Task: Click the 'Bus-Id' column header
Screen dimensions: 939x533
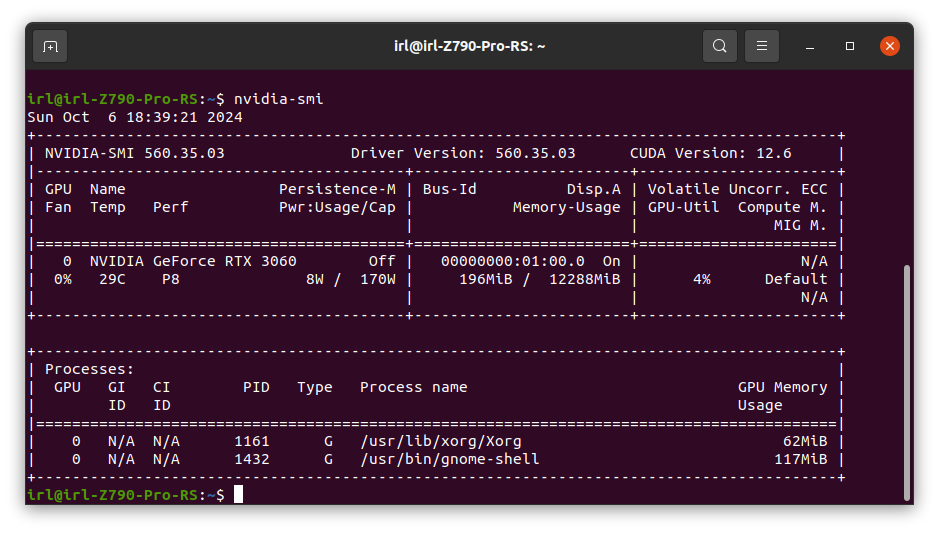Action: pyautogui.click(x=450, y=189)
